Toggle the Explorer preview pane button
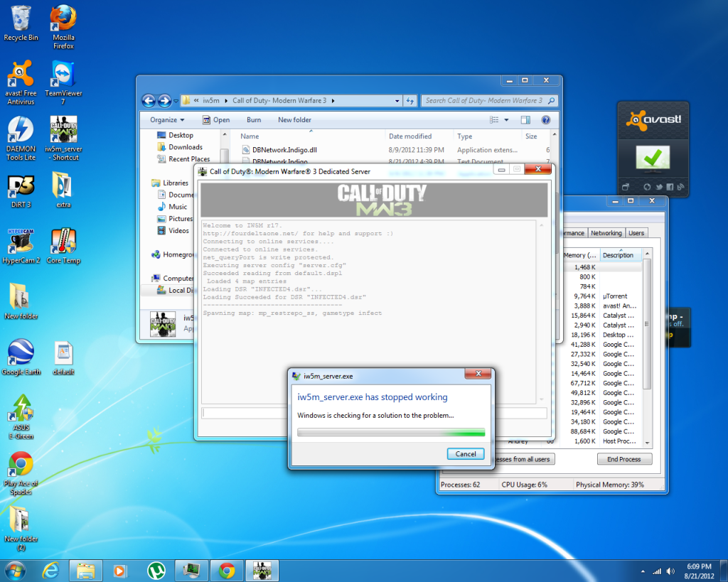The width and height of the screenshot is (728, 582). tap(525, 120)
